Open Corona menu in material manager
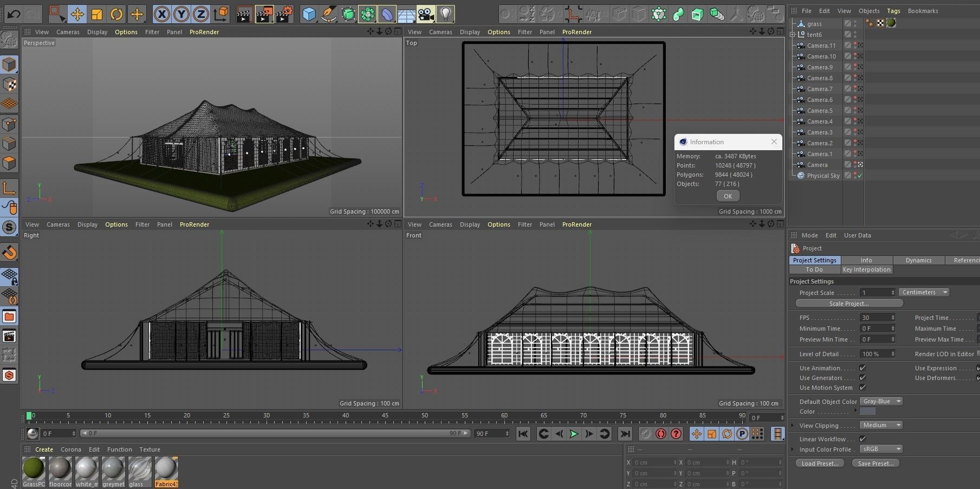The height and width of the screenshot is (489, 980). (70, 449)
